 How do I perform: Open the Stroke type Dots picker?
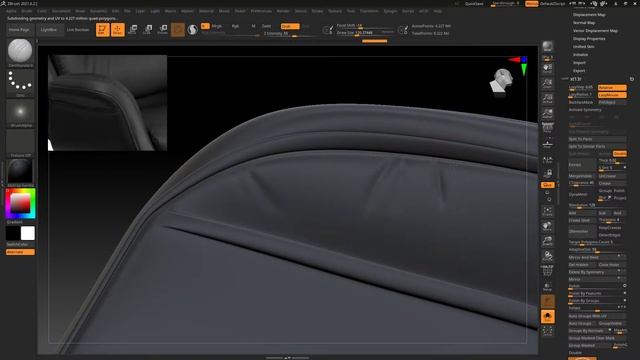coord(20,83)
